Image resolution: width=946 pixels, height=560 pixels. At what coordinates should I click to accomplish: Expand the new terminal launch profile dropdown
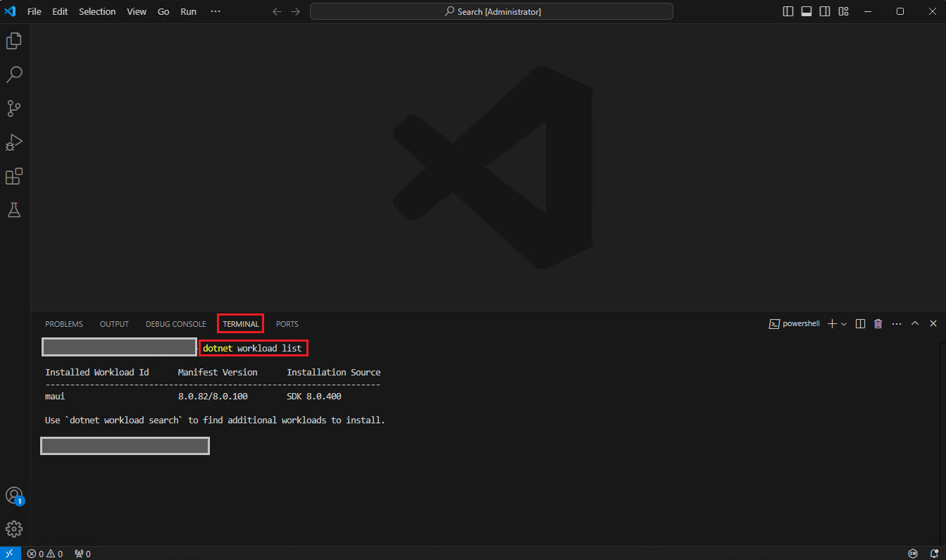pyautogui.click(x=844, y=324)
